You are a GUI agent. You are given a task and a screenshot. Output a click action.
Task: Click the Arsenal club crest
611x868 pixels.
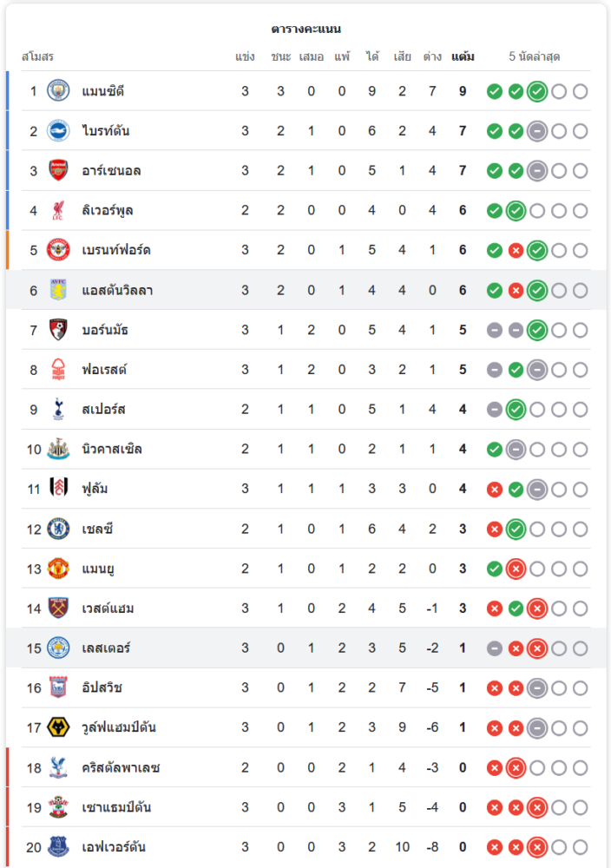point(58,170)
